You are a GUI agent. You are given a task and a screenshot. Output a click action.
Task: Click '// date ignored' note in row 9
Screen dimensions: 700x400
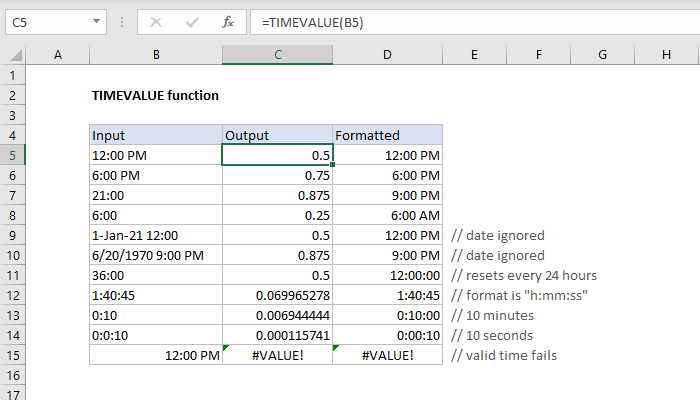(x=497, y=235)
